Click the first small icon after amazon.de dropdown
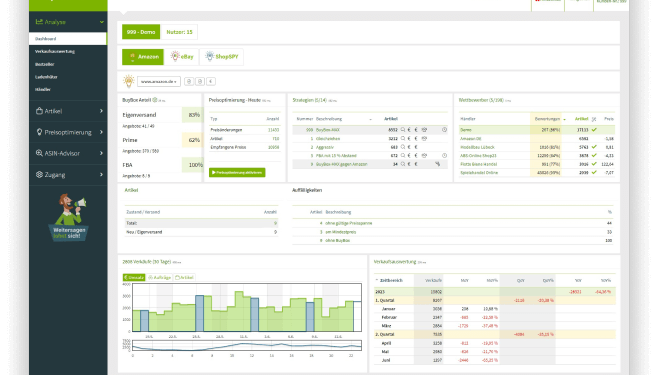658x375 pixels. pyautogui.click(x=189, y=81)
